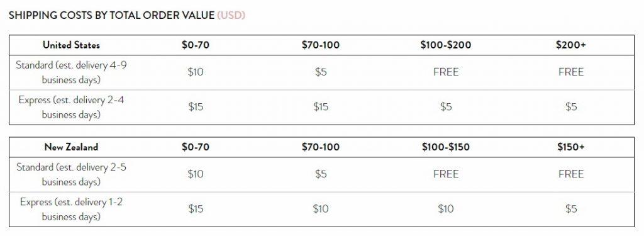
Task: Click US Standard $10 cell for $0-70
Action: pos(196,72)
